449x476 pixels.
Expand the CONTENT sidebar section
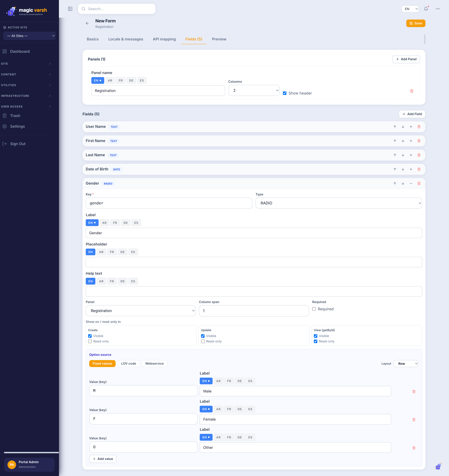point(26,74)
